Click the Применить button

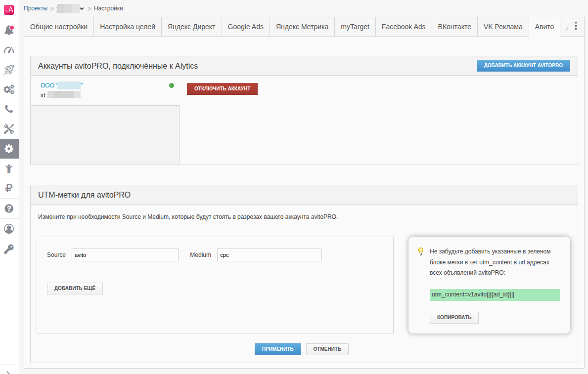[277, 349]
